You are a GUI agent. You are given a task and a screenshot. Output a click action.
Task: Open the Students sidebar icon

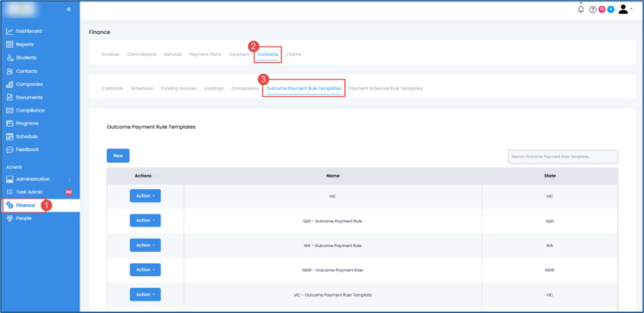coord(10,58)
